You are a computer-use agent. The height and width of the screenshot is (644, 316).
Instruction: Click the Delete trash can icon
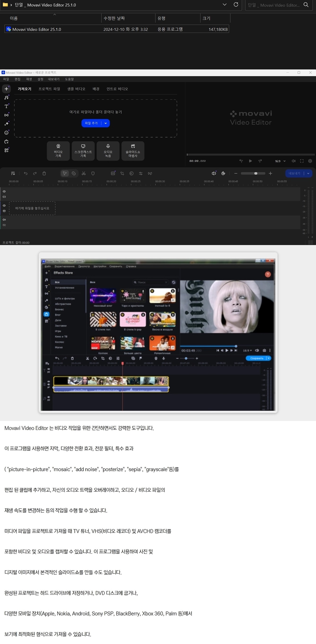[x=44, y=173]
